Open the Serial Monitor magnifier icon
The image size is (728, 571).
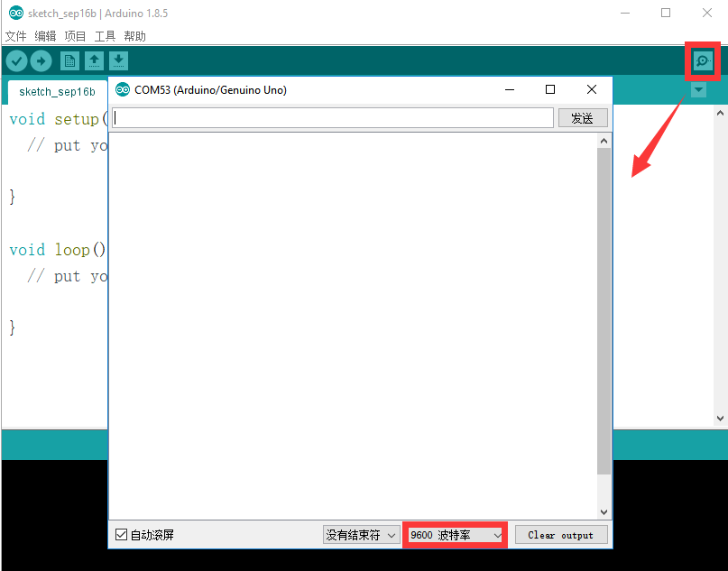tap(703, 60)
